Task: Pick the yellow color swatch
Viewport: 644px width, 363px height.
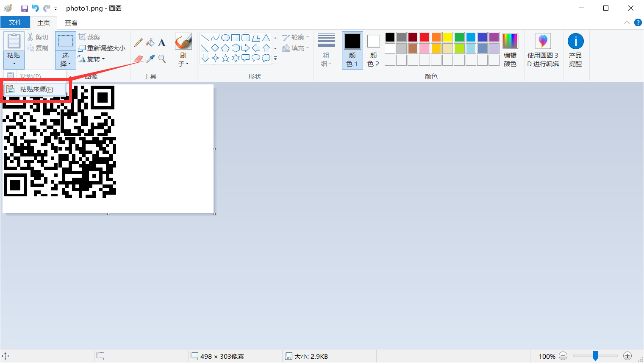Action: pyautogui.click(x=447, y=37)
